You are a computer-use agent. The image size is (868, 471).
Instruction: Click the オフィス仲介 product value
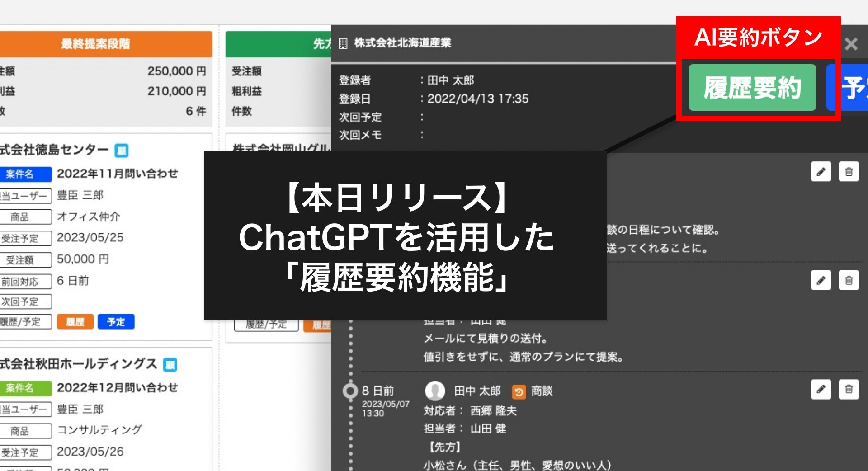89,217
